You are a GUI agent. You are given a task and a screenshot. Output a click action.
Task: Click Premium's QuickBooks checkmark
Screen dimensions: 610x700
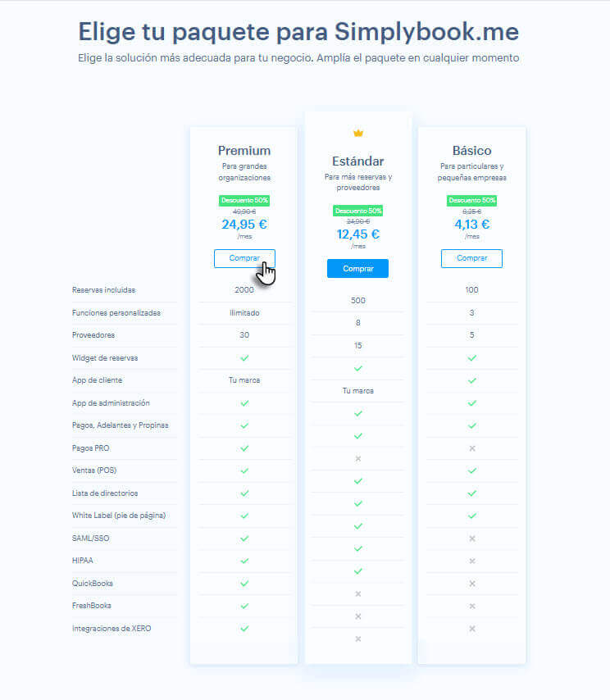[x=244, y=583]
